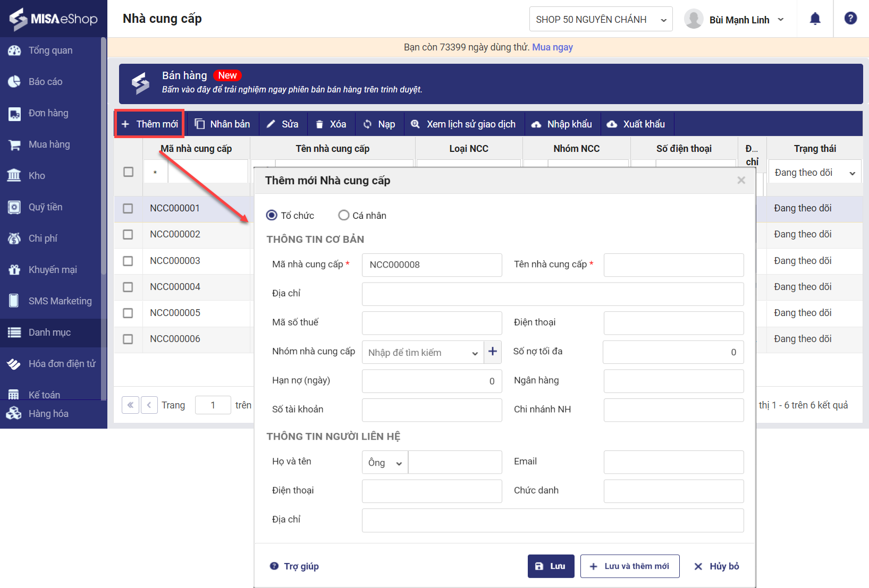The image size is (869, 588).
Task: Open the help question mark icon
Action: coord(850,19)
